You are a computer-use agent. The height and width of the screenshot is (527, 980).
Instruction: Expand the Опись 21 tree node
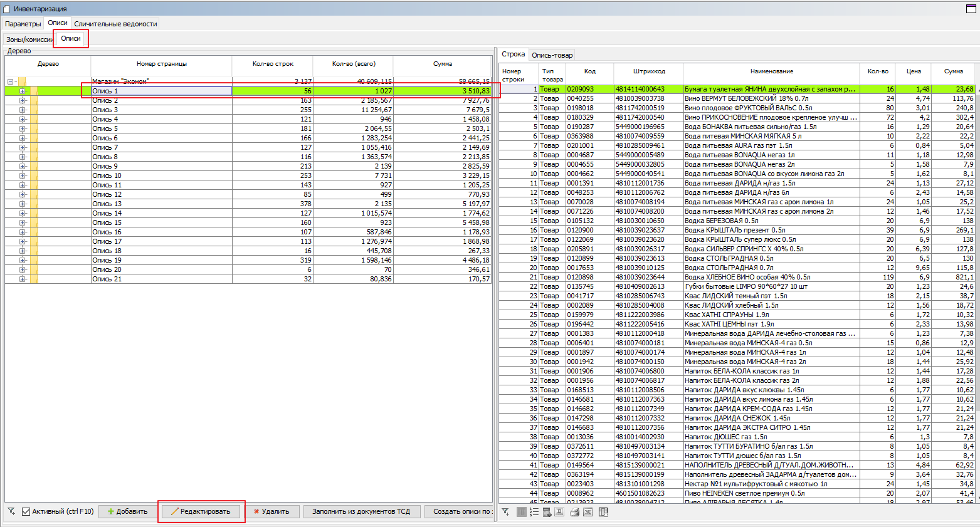[x=22, y=279]
